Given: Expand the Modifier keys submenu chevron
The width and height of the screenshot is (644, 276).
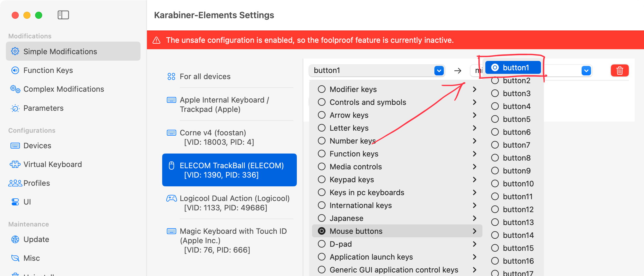Looking at the screenshot, I should pyautogui.click(x=475, y=89).
